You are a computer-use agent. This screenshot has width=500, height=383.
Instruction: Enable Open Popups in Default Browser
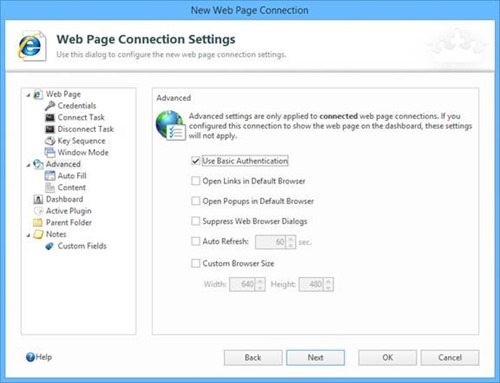[195, 201]
